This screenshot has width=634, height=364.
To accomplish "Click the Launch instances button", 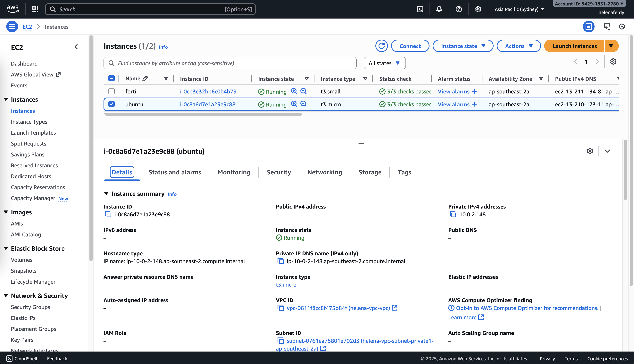I will [x=574, y=46].
